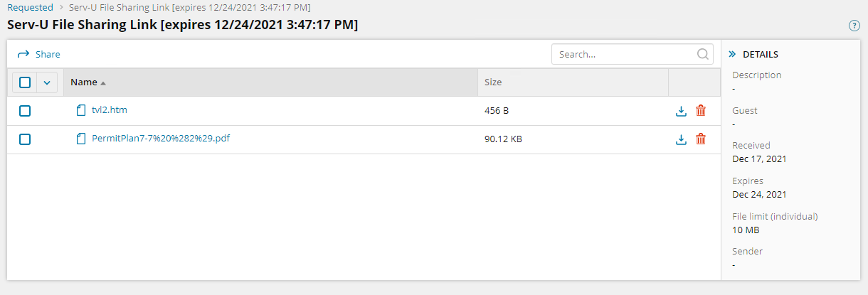The height and width of the screenshot is (295, 868).
Task: Collapse the Details panel chevron
Action: (731, 54)
